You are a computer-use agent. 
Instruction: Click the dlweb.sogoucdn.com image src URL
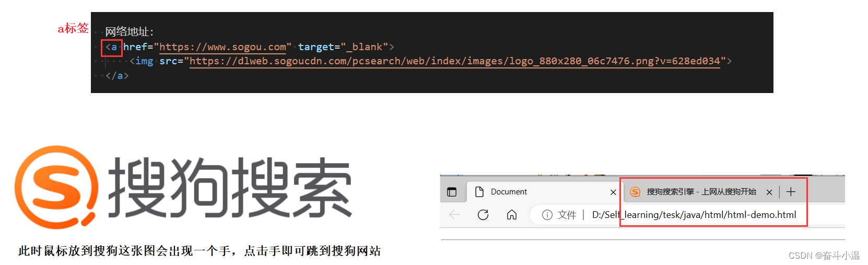(x=454, y=61)
